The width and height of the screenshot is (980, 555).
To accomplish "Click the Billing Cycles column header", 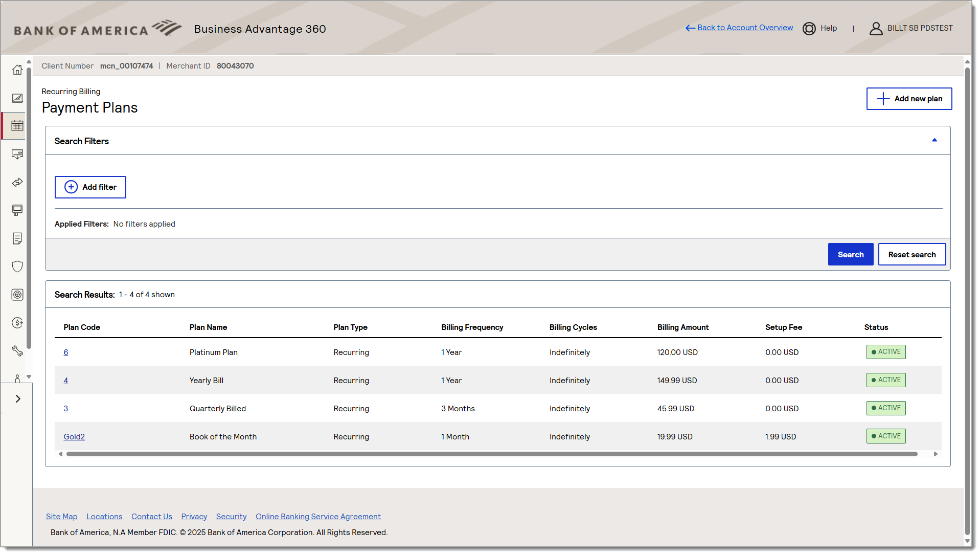I will click(x=573, y=327).
